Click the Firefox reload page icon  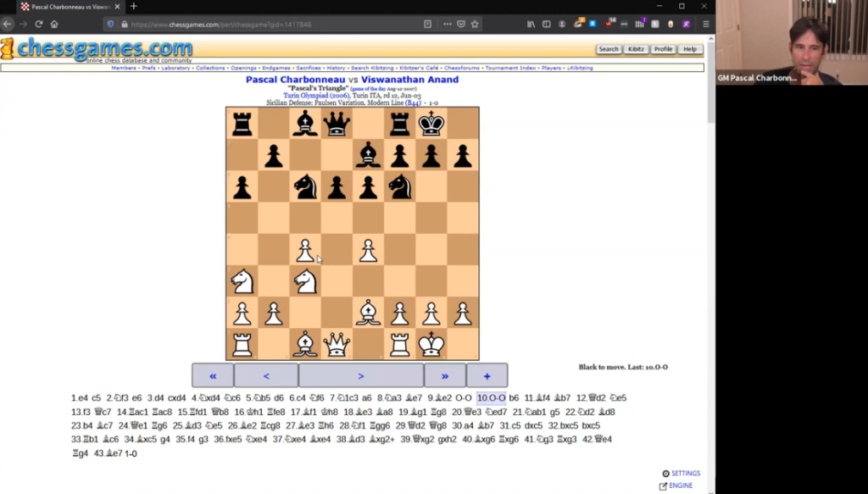[x=39, y=24]
